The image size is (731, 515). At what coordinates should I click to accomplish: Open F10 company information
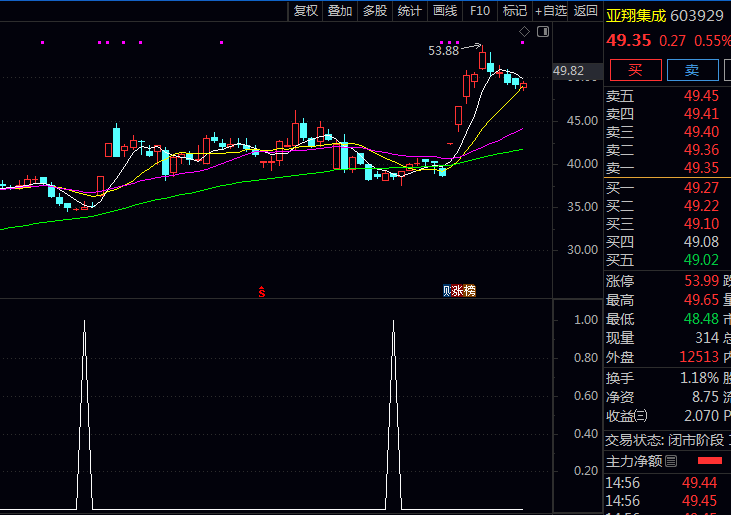point(480,11)
